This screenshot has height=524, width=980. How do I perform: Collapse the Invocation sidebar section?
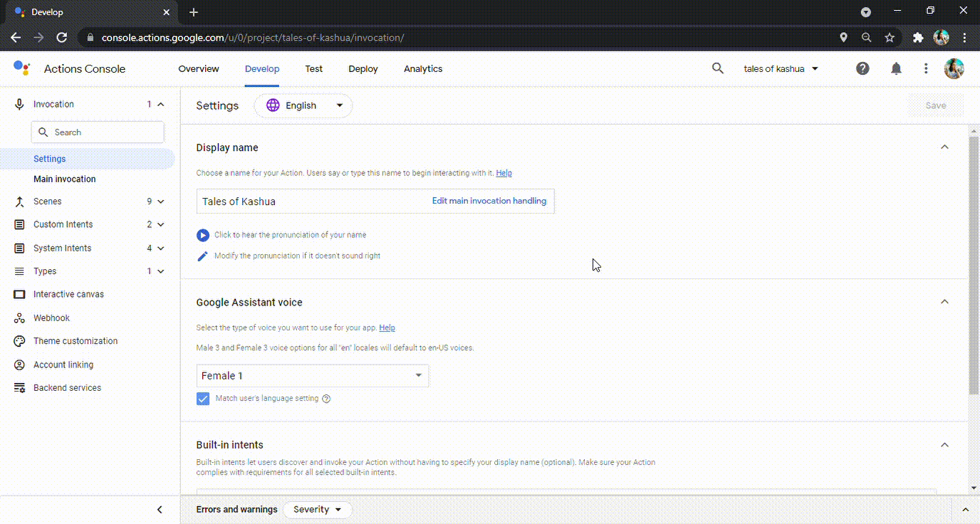[x=161, y=105]
